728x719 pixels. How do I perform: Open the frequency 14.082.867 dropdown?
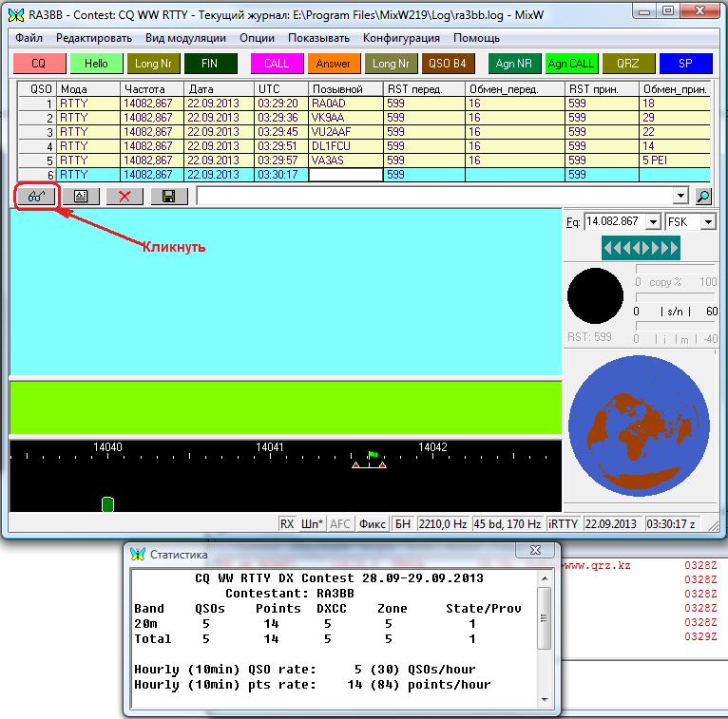[x=652, y=221]
